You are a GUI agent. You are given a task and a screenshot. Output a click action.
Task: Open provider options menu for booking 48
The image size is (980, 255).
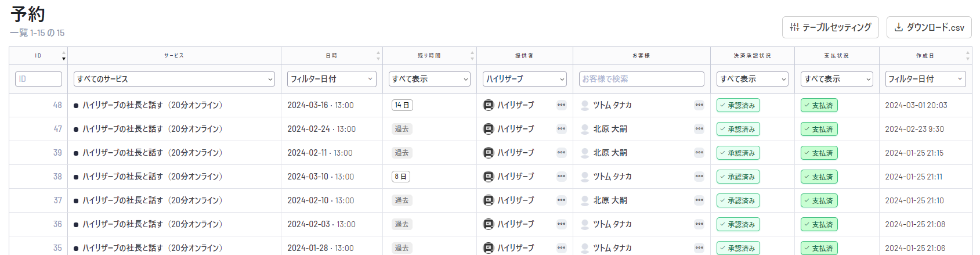tap(561, 105)
